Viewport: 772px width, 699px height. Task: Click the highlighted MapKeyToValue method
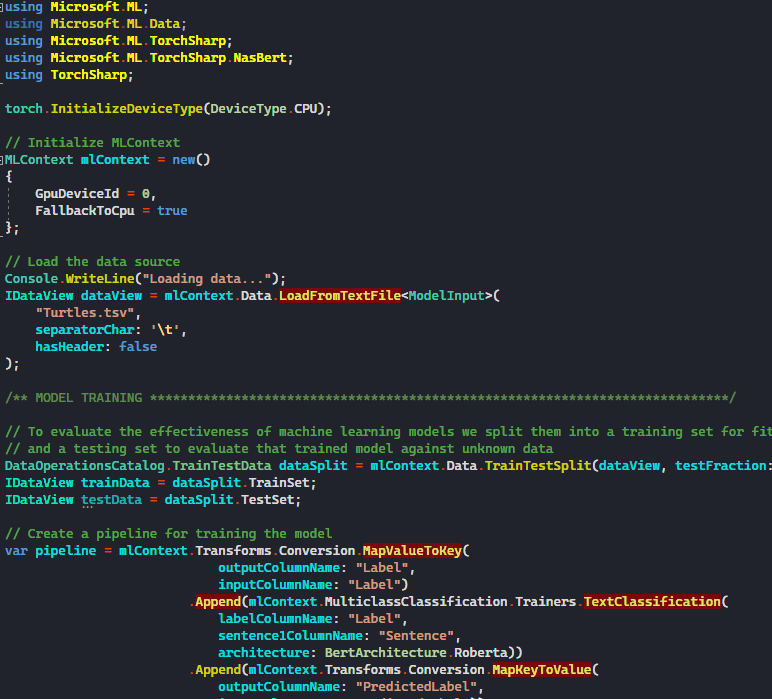[542, 670]
